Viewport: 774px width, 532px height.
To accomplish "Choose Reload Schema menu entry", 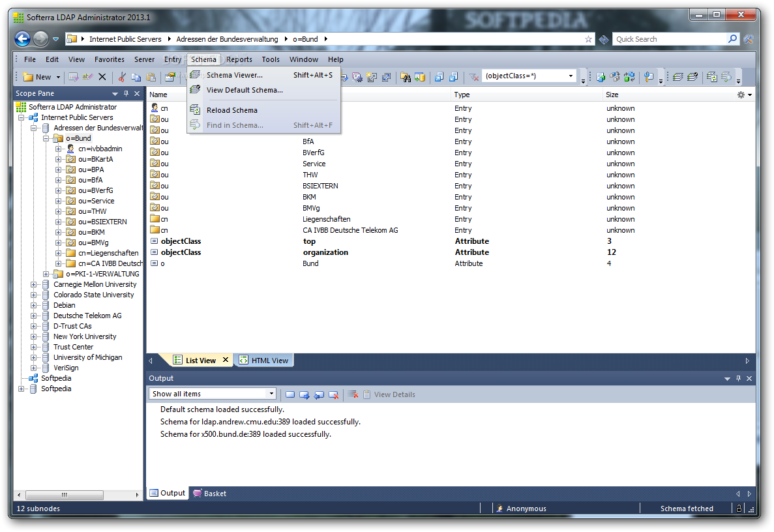I will pyautogui.click(x=264, y=110).
